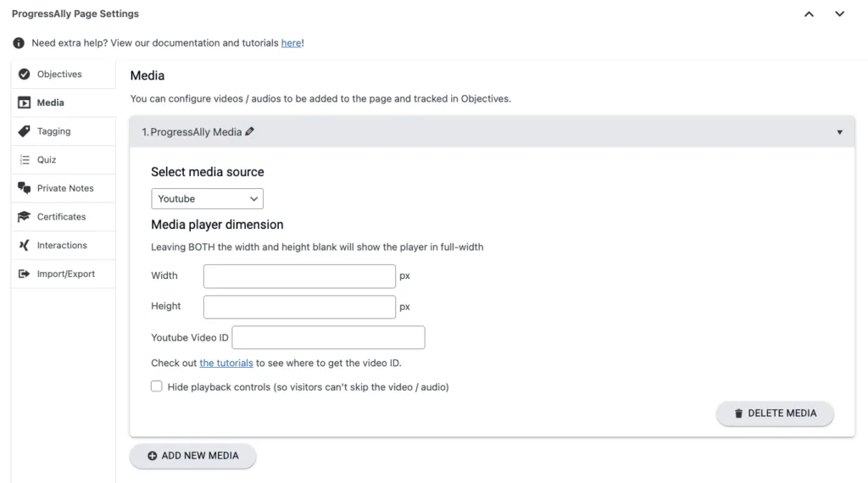Move settings panel up with chevron

810,14
